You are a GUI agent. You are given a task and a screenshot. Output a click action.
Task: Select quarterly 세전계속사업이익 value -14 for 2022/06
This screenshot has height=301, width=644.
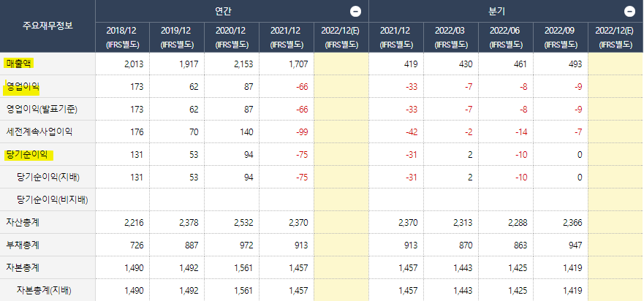click(521, 132)
